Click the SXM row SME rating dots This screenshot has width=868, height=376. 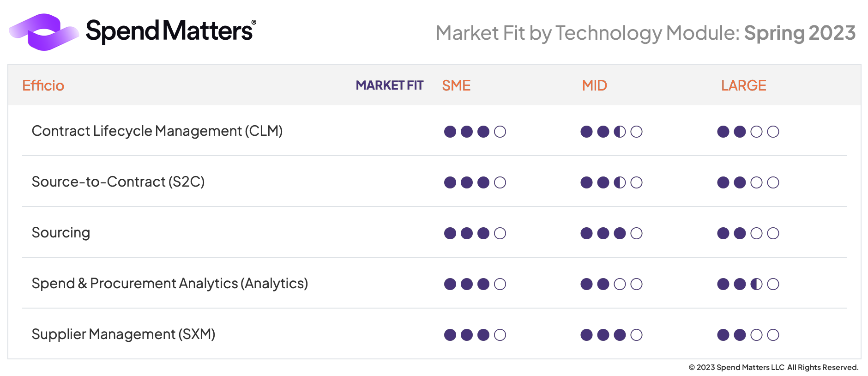(x=475, y=335)
